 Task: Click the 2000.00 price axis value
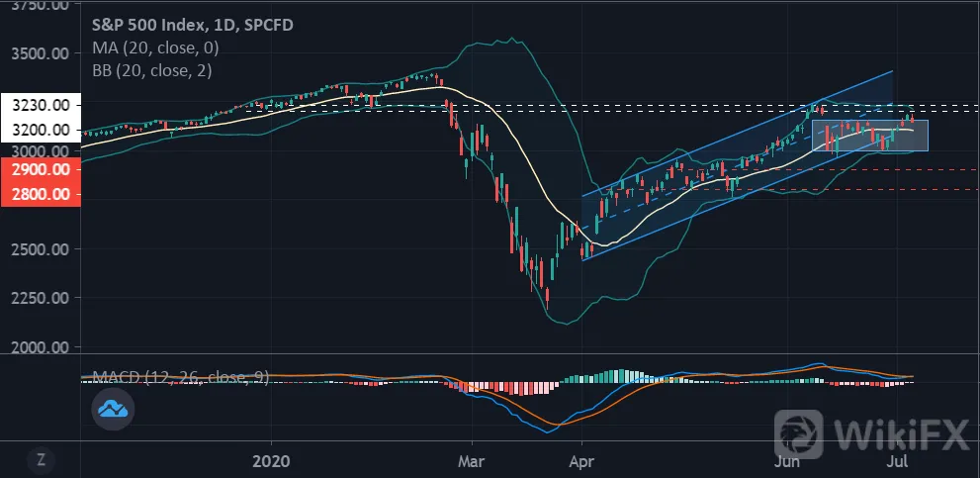click(40, 346)
